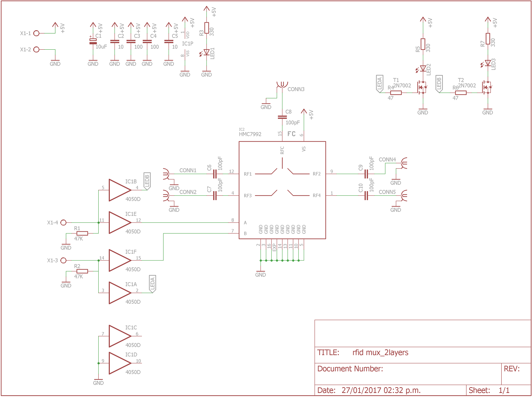Click the IC1E buffer triangle symbol

click(x=120, y=223)
